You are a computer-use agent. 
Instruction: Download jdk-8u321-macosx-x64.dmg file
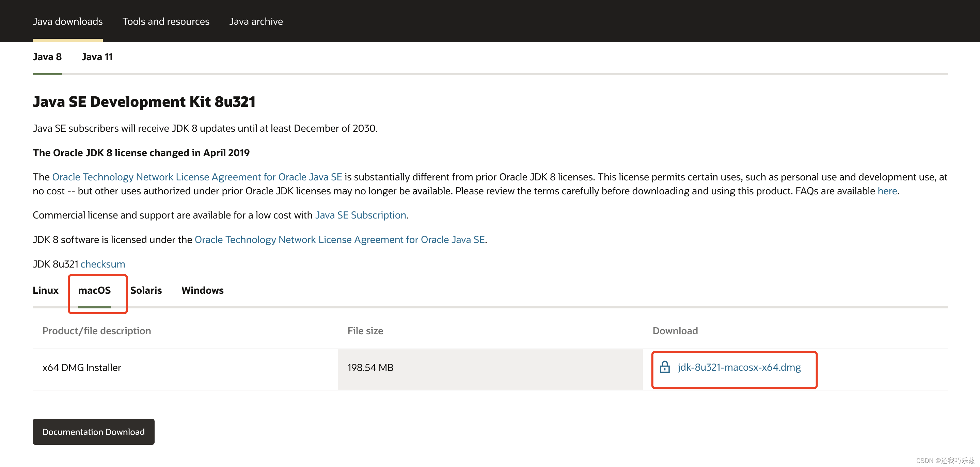tap(739, 367)
